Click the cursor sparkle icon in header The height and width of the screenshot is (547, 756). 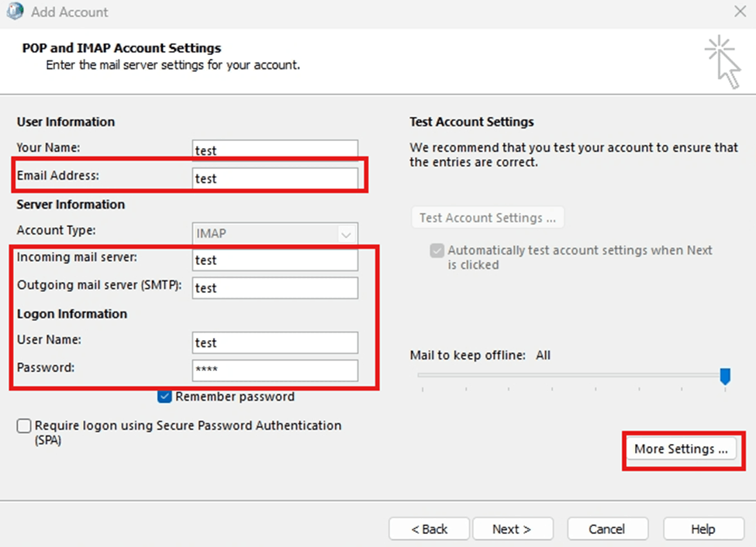click(x=722, y=62)
